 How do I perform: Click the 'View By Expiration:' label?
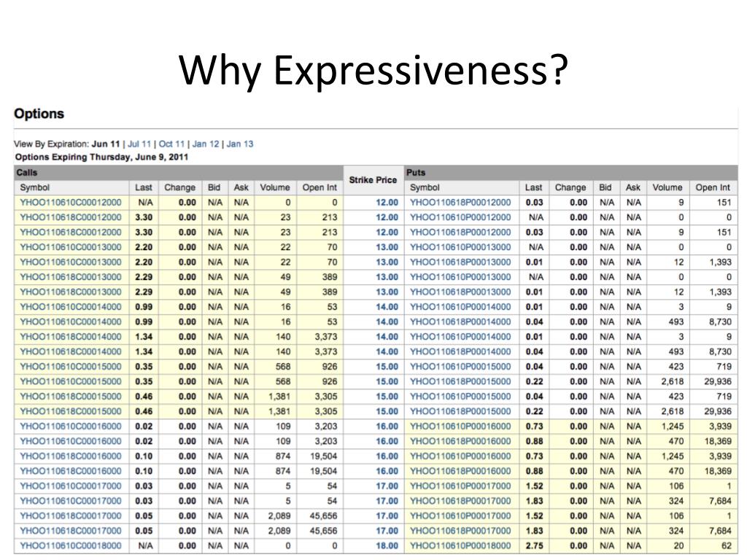(52, 144)
